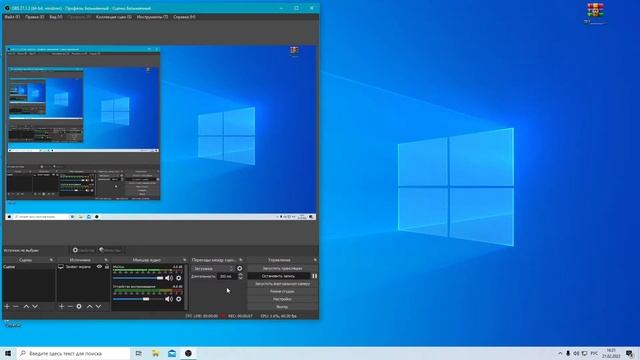
Task: Open volume tray icon
Action: tap(576, 353)
